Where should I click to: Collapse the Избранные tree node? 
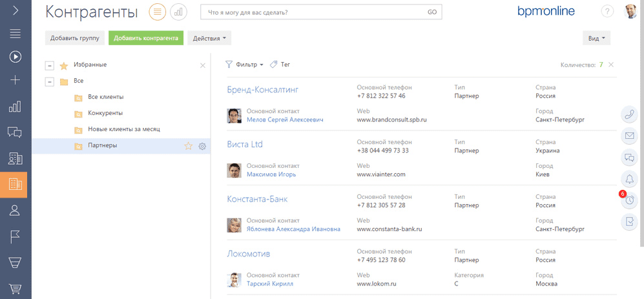pyautogui.click(x=50, y=66)
